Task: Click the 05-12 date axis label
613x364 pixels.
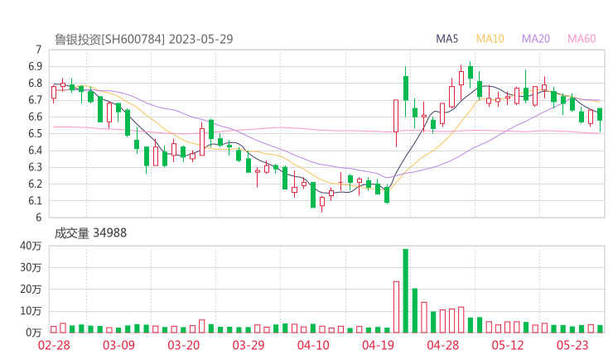Action: pos(508,345)
